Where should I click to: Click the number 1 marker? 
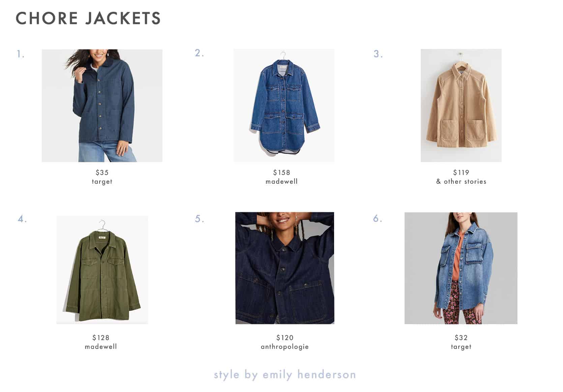[21, 54]
